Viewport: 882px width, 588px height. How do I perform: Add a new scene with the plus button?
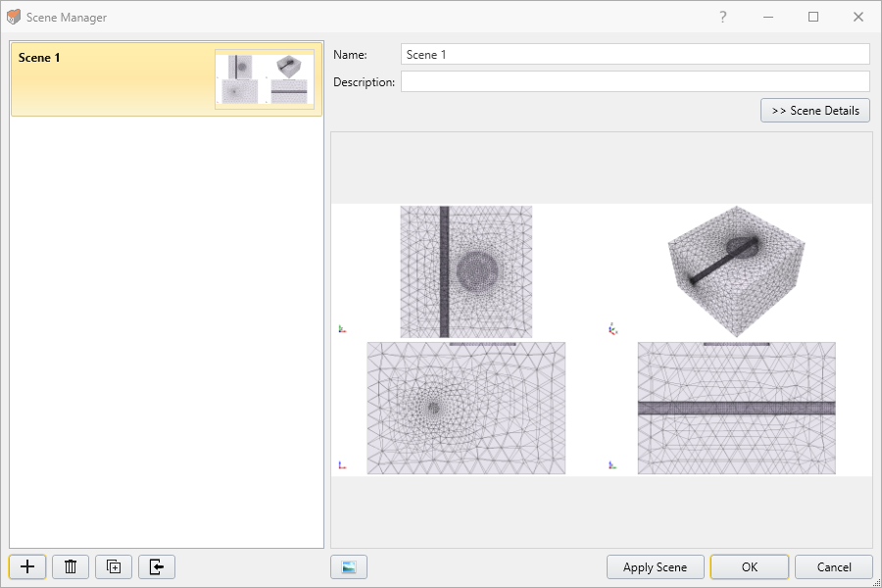(x=27, y=566)
